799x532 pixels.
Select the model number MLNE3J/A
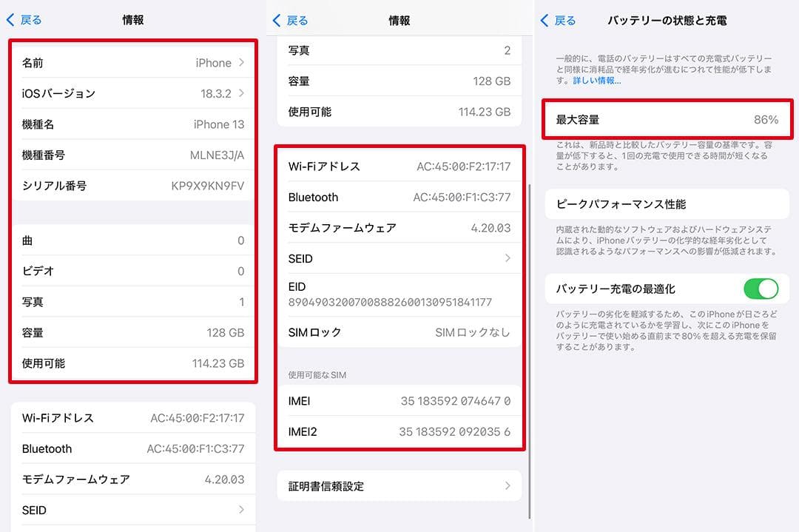pos(217,155)
